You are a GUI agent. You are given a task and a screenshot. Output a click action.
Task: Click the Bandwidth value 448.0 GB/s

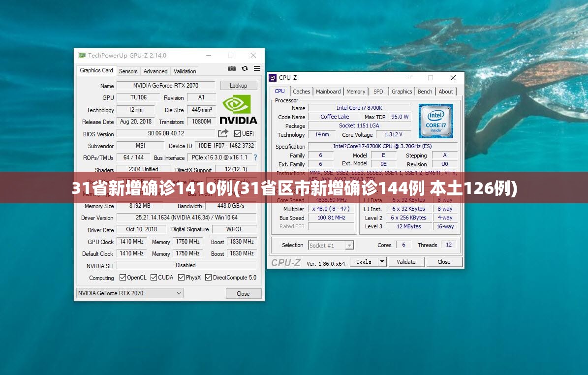point(231,206)
